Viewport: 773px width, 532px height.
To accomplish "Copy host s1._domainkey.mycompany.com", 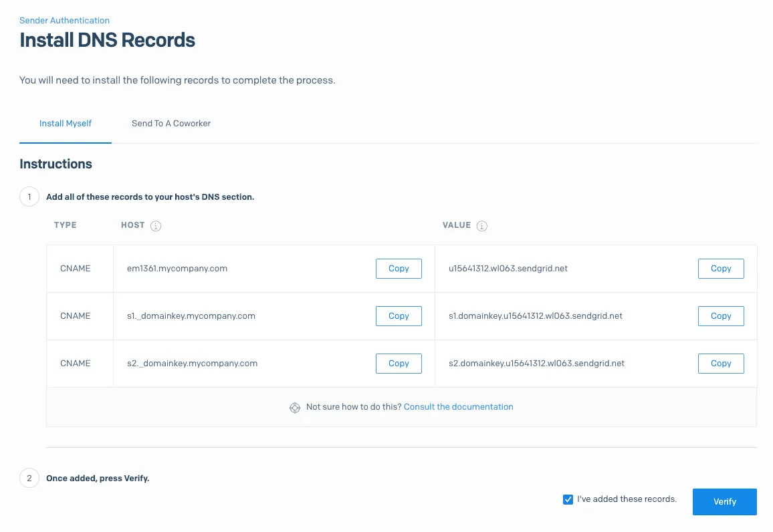I will pyautogui.click(x=399, y=316).
